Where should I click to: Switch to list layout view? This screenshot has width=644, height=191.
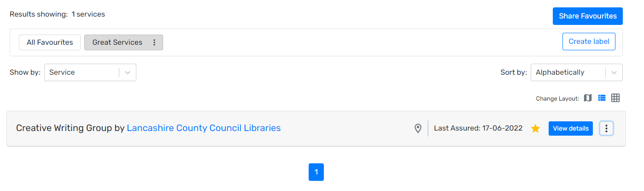point(602,98)
